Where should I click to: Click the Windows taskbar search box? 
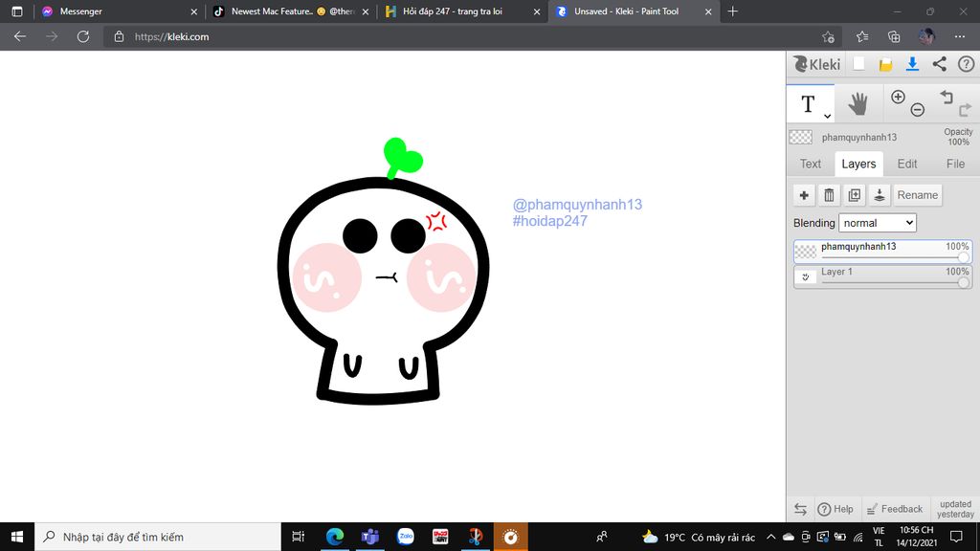(x=158, y=537)
